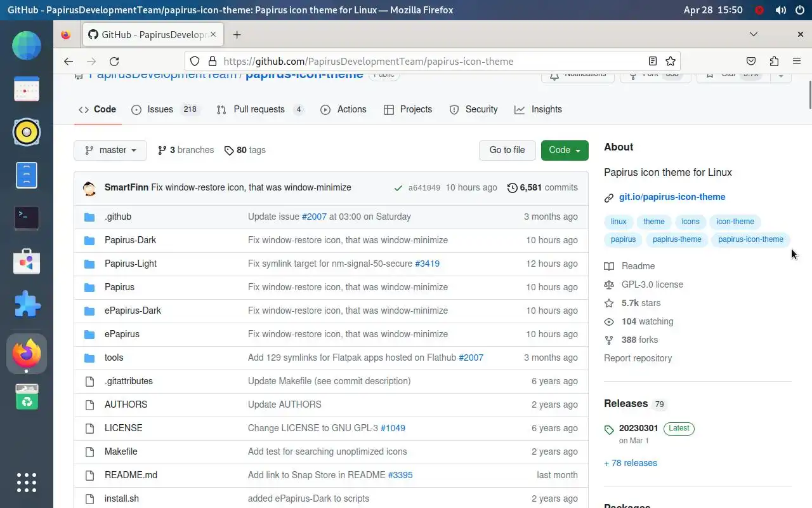
Task: Click the green check status icon
Action: click(x=398, y=188)
